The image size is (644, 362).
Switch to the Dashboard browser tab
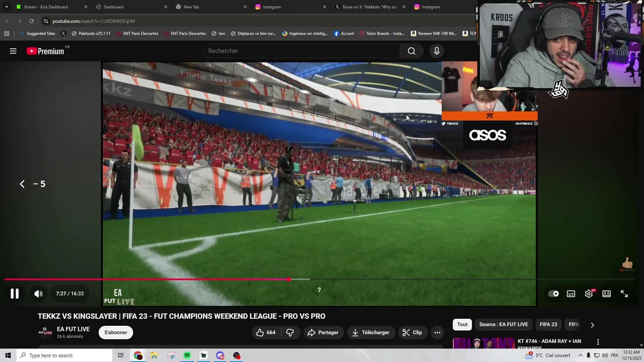pos(132,7)
